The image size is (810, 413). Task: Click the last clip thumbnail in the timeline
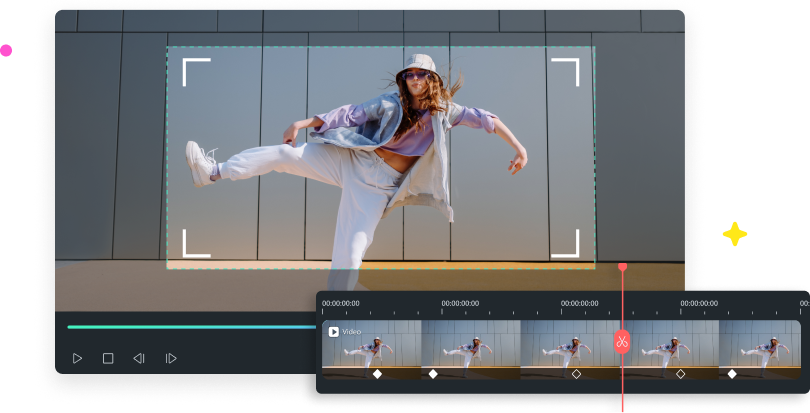(x=760, y=350)
